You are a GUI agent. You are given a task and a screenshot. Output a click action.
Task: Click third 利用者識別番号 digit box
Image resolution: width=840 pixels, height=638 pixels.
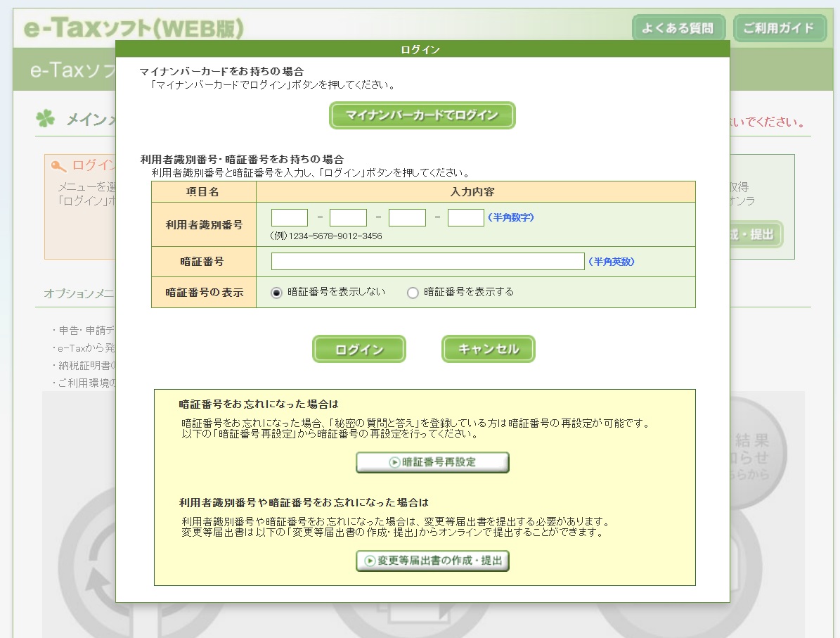point(407,217)
